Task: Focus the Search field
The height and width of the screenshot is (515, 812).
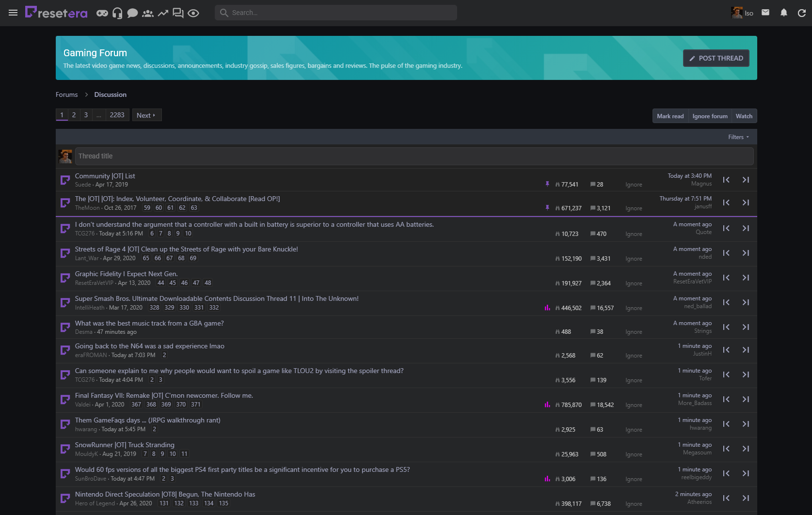Action: [x=336, y=13]
